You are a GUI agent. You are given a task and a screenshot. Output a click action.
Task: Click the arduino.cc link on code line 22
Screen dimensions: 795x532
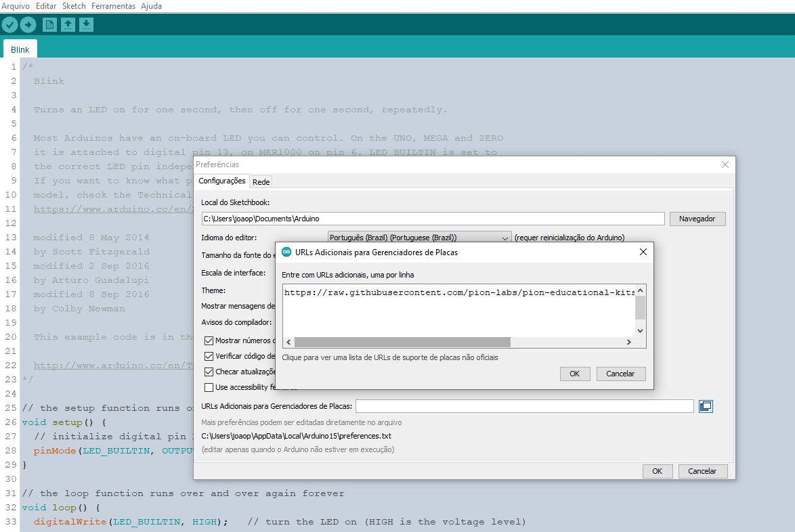113,365
